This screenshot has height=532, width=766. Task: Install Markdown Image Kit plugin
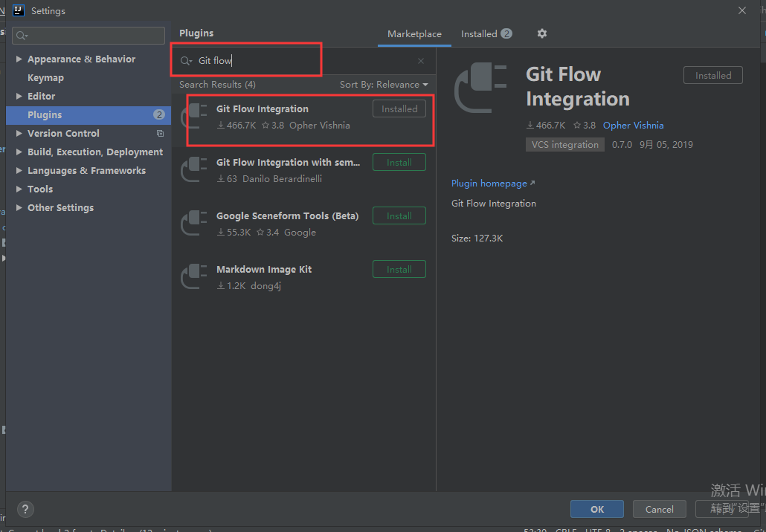tap(399, 270)
